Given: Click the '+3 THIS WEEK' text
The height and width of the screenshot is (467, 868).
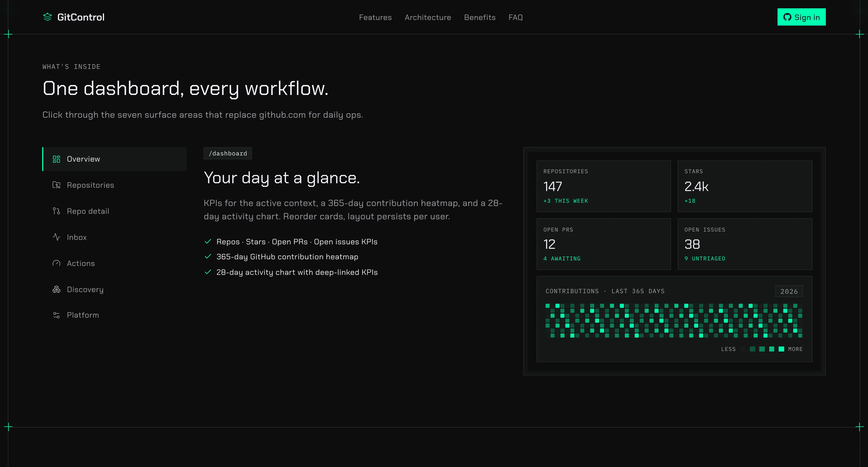Looking at the screenshot, I should [566, 201].
